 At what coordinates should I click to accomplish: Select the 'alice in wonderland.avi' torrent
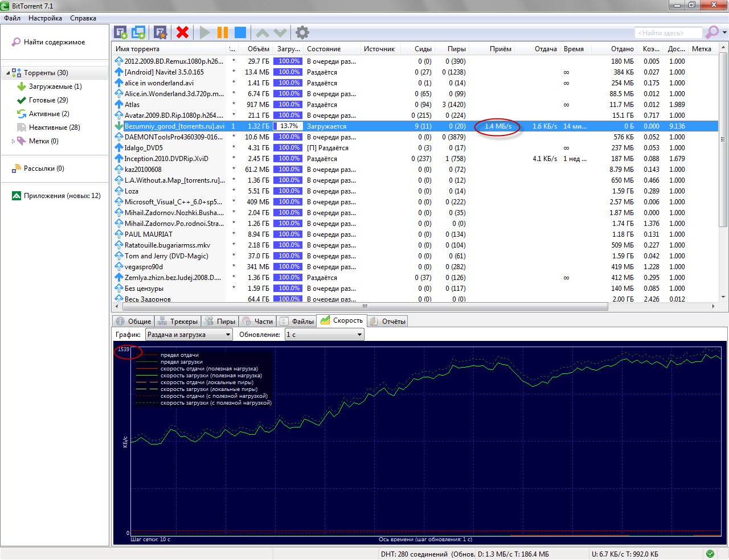[159, 83]
